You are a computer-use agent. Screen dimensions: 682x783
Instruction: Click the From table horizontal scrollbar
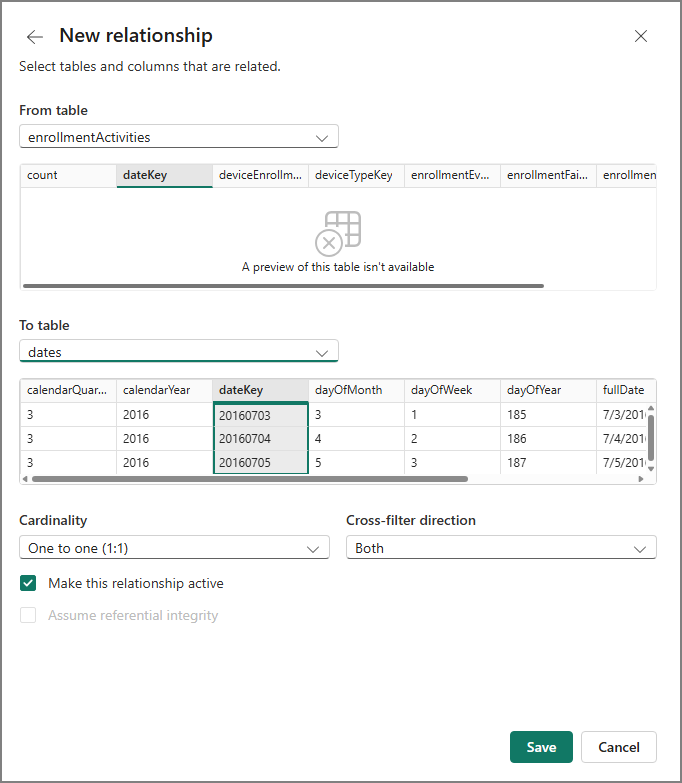(x=283, y=286)
